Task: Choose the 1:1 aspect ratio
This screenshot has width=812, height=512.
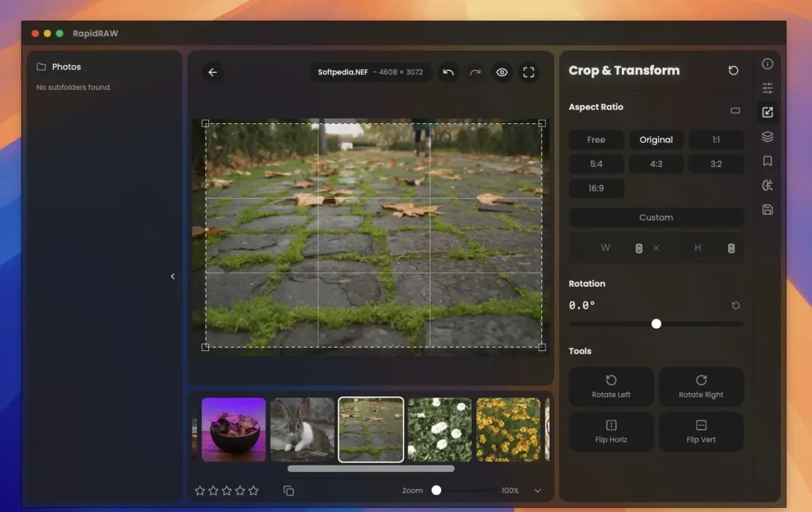Action: click(x=716, y=140)
